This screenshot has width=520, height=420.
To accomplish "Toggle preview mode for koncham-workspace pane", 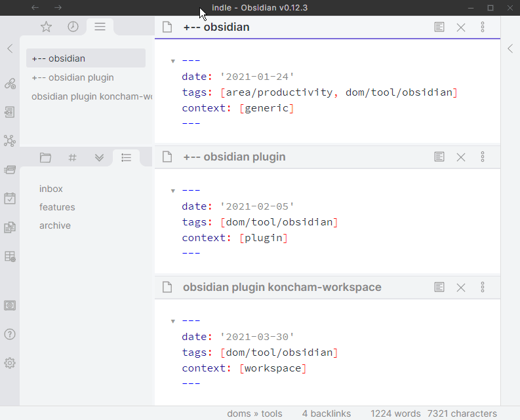I will pyautogui.click(x=439, y=287).
